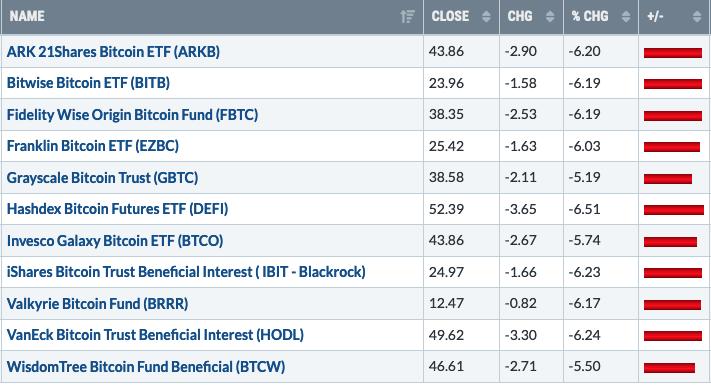This screenshot has height=385, width=711.
Task: Click the red bar for Hashdex DEFI
Action: coord(674,210)
